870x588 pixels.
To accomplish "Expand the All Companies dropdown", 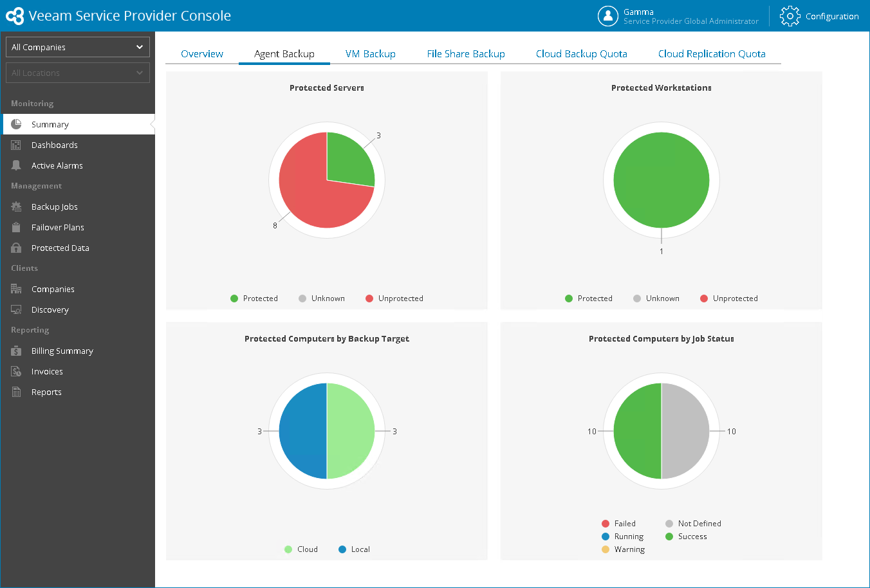I will 78,47.
